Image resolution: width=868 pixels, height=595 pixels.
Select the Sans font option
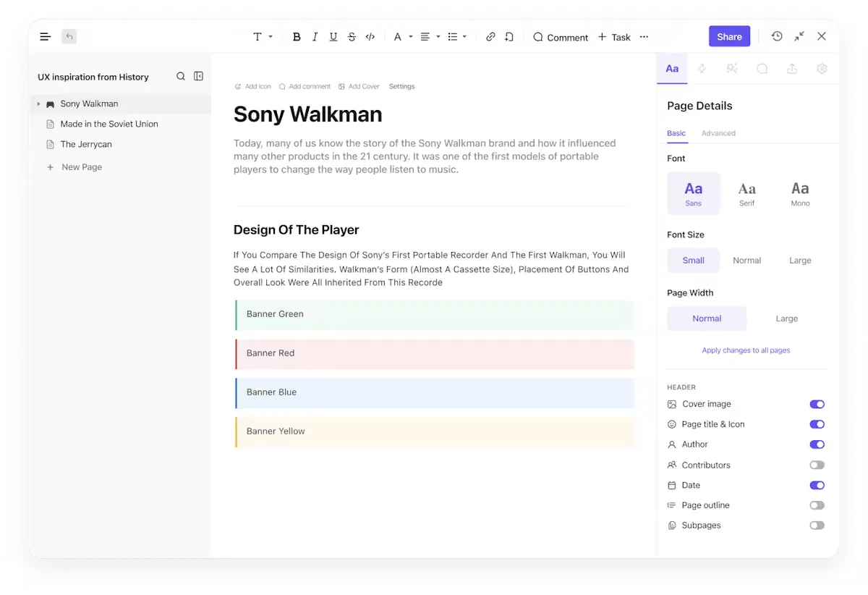click(694, 193)
